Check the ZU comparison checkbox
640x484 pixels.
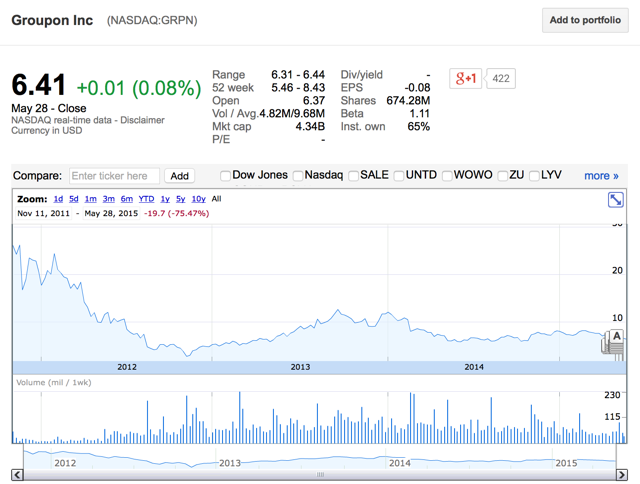point(503,176)
